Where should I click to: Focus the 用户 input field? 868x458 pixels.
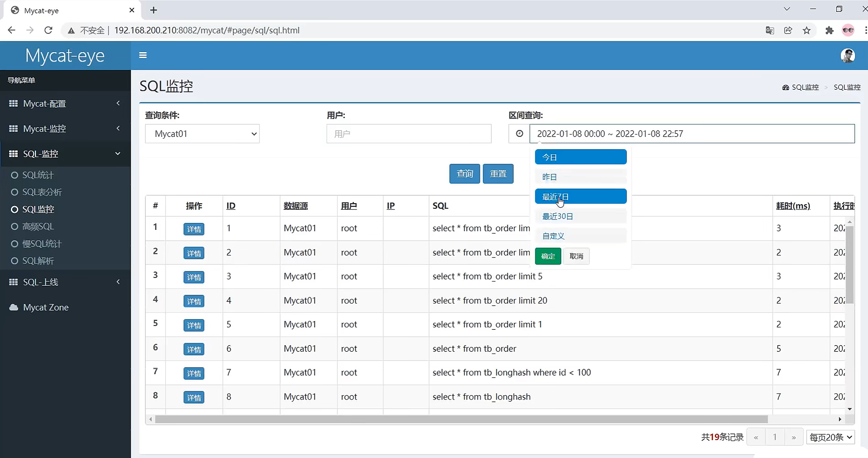[x=409, y=133]
